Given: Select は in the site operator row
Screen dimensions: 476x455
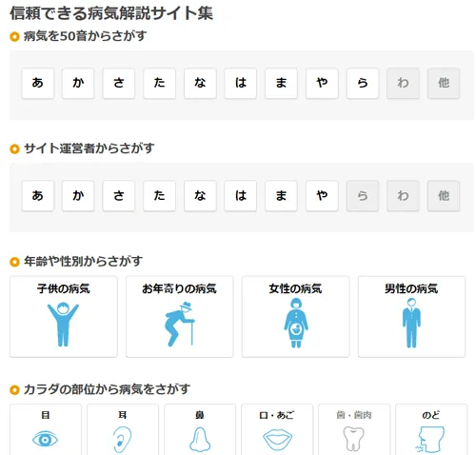Looking at the screenshot, I should (x=241, y=196).
